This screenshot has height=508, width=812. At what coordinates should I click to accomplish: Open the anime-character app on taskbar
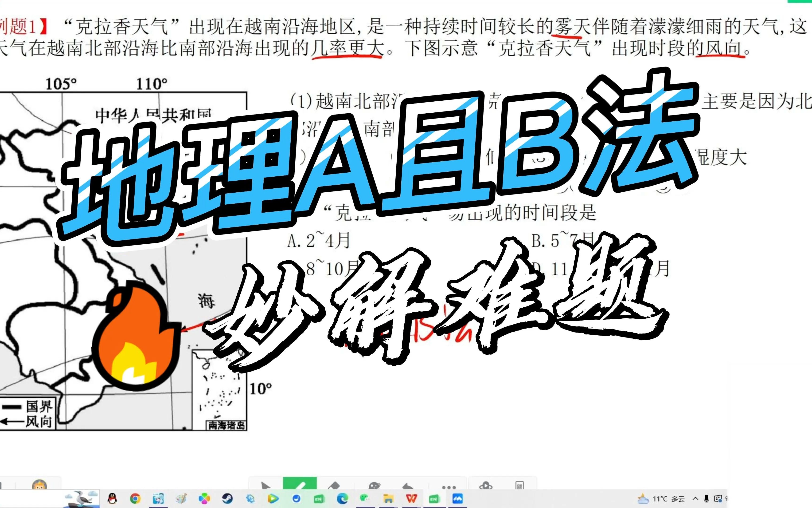click(158, 499)
